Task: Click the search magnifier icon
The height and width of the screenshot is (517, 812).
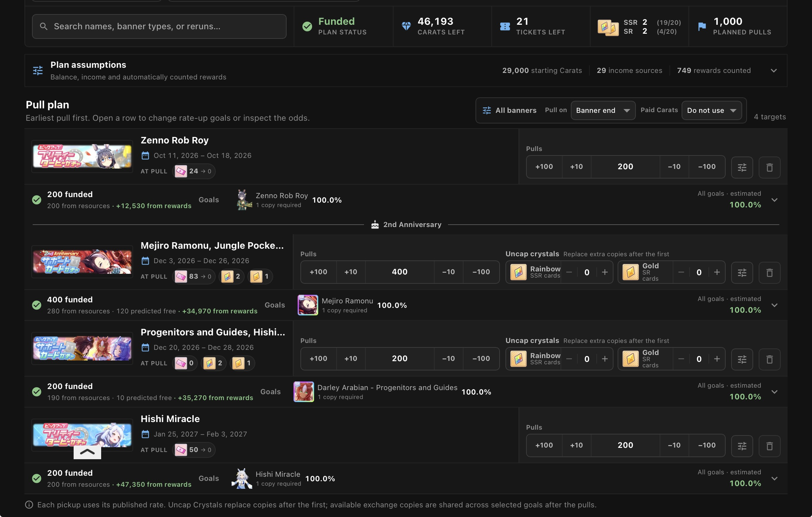Action: click(44, 26)
